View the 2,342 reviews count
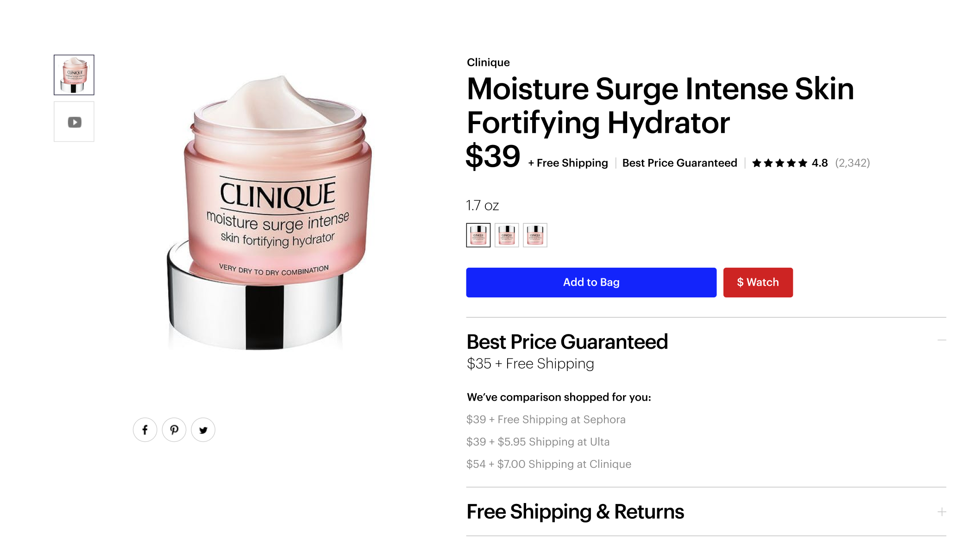Screen dimensions: 980x560 click(x=852, y=163)
